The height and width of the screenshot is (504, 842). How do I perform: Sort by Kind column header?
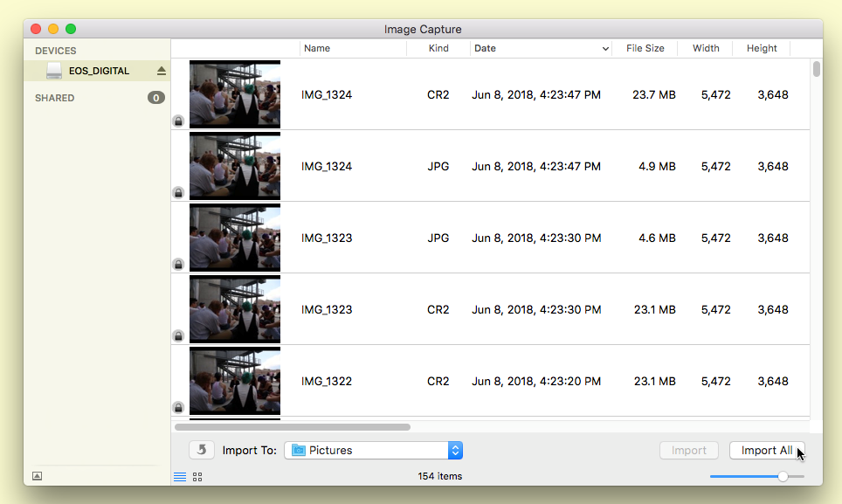tap(438, 49)
